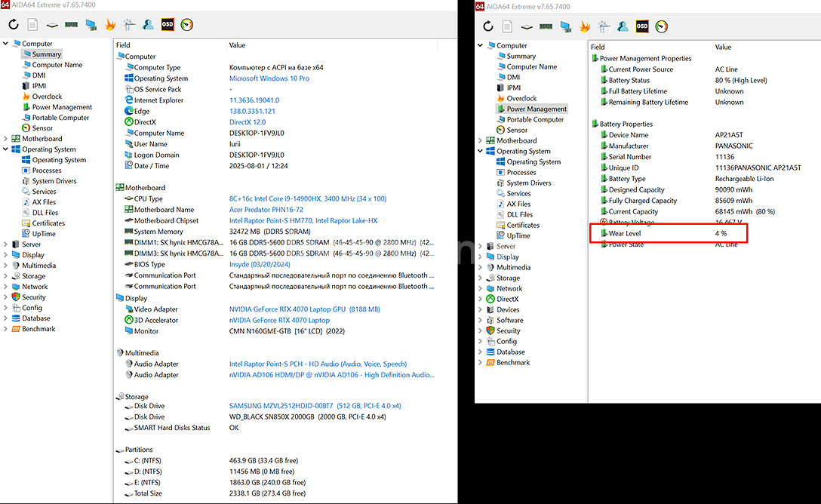Click the Insyde (03/20/2024) BIOS link

pyautogui.click(x=260, y=264)
